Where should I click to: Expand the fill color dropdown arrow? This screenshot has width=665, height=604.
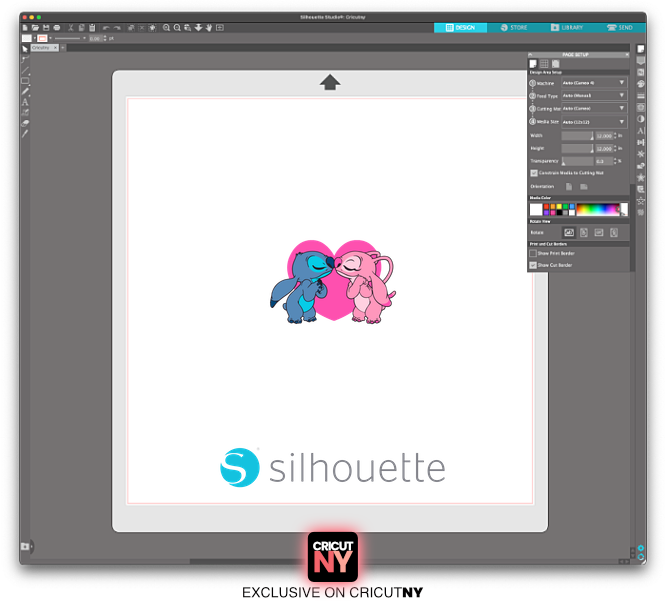tap(34, 38)
